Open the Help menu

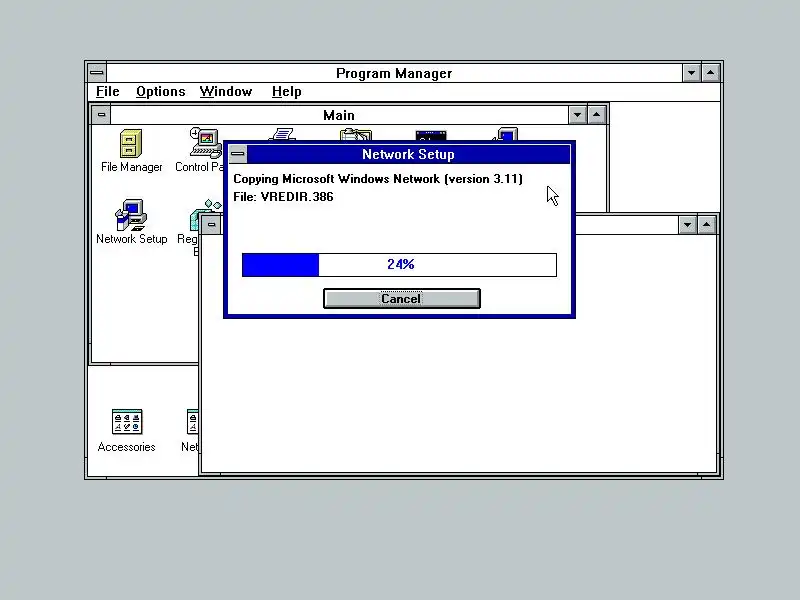(x=286, y=92)
